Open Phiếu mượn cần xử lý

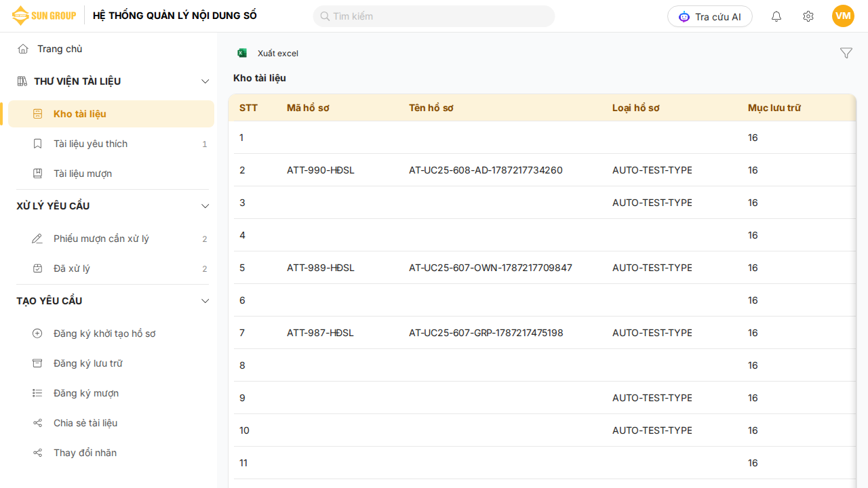click(x=111, y=239)
